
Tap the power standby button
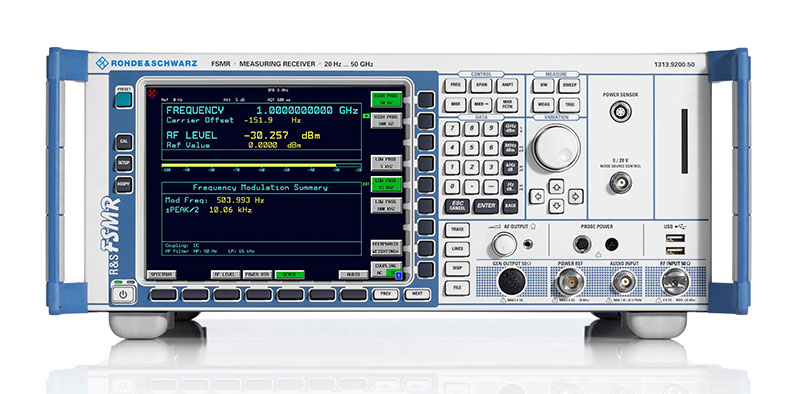coord(123,295)
